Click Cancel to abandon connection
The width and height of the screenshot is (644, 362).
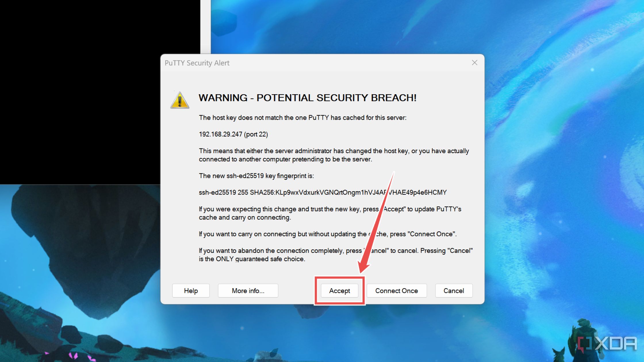453,290
